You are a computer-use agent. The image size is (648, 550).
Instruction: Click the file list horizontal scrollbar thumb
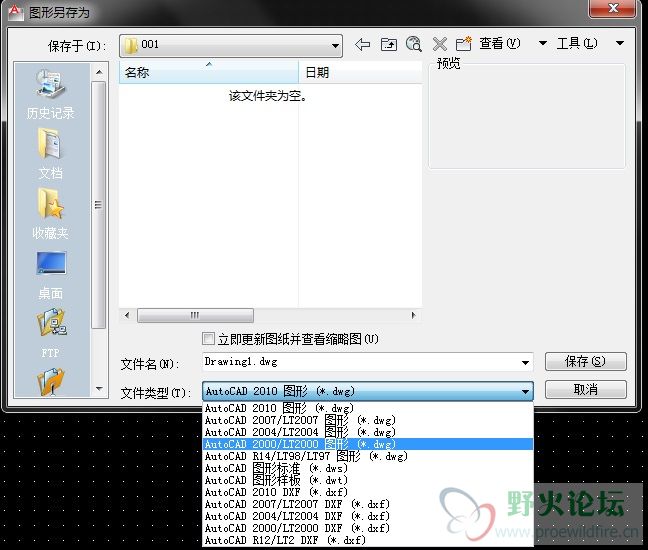(x=195, y=315)
